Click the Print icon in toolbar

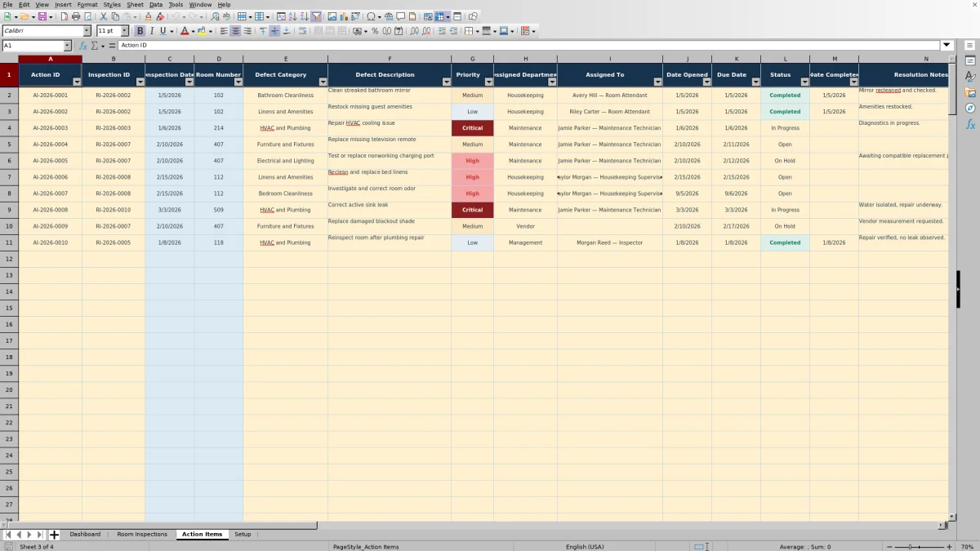(x=76, y=16)
